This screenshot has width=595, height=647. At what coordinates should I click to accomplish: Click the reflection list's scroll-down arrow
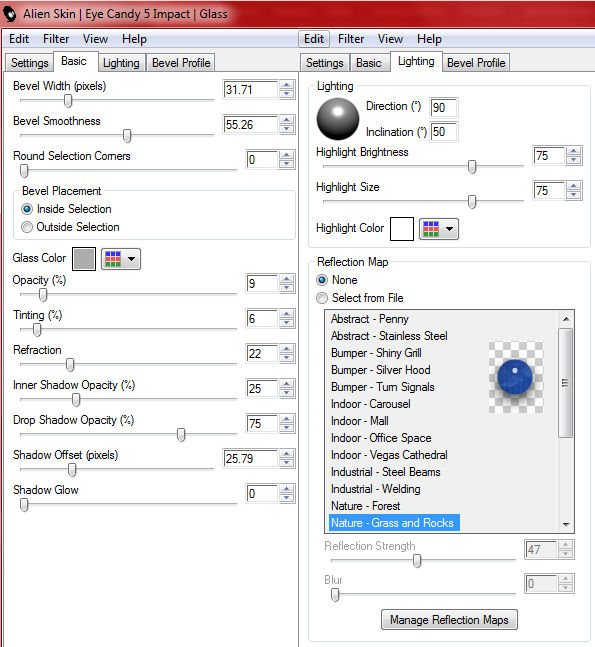tap(566, 524)
